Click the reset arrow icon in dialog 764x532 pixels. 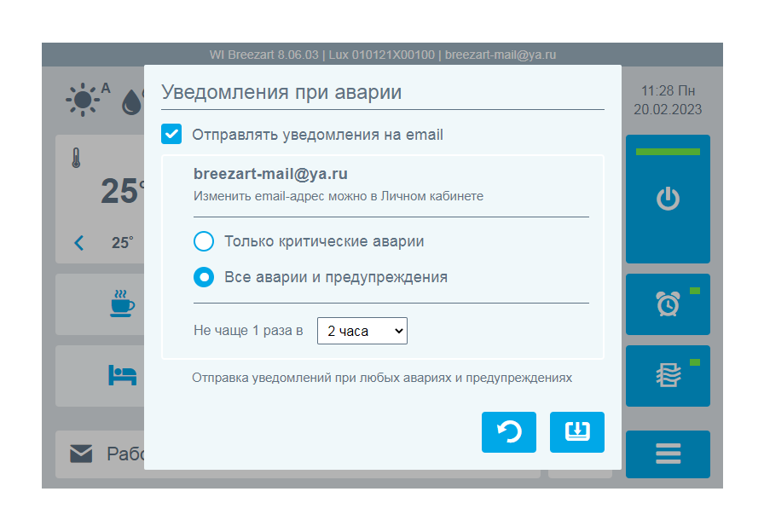[509, 432]
